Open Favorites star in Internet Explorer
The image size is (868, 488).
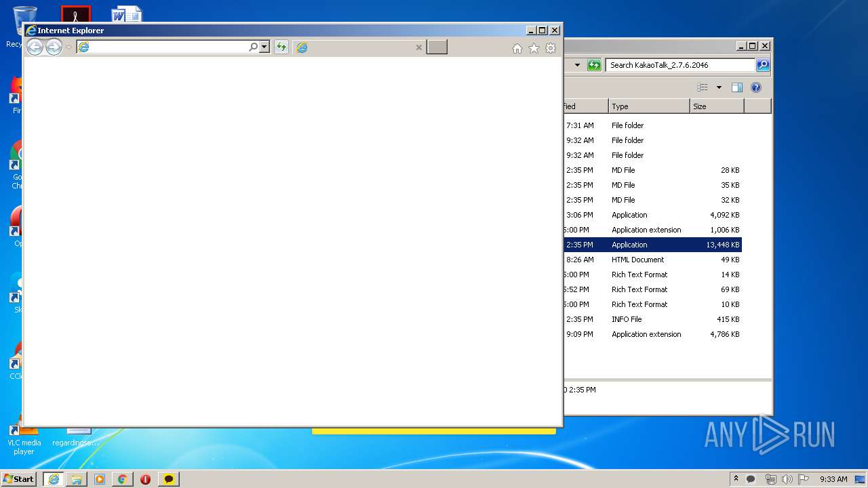(534, 48)
